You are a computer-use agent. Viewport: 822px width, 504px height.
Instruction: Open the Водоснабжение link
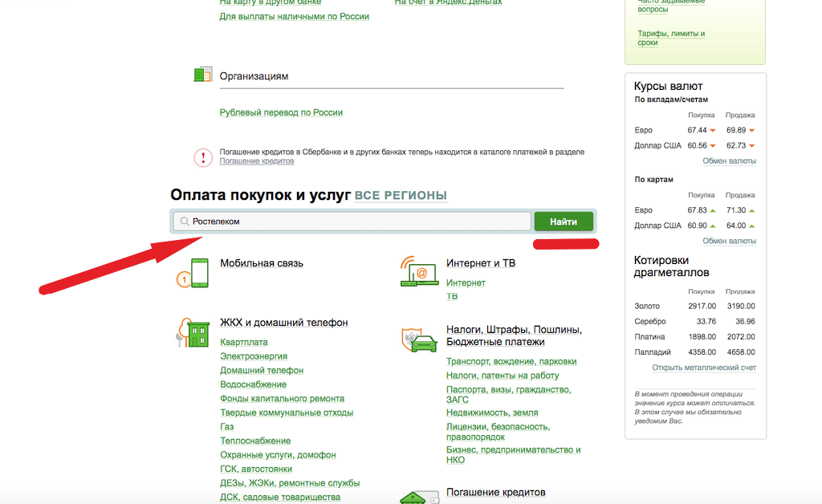[x=253, y=384]
